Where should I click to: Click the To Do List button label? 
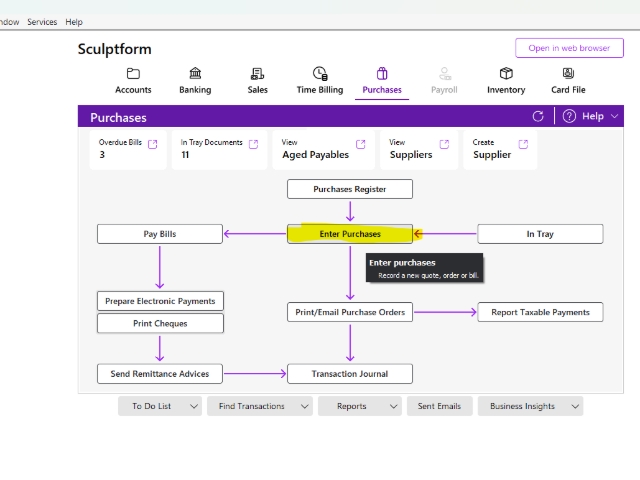pos(151,406)
